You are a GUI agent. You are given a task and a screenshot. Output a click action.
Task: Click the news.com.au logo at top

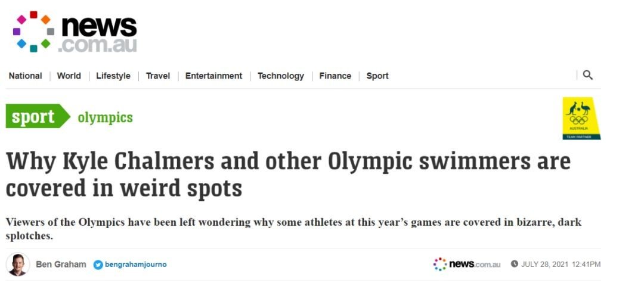76,32
